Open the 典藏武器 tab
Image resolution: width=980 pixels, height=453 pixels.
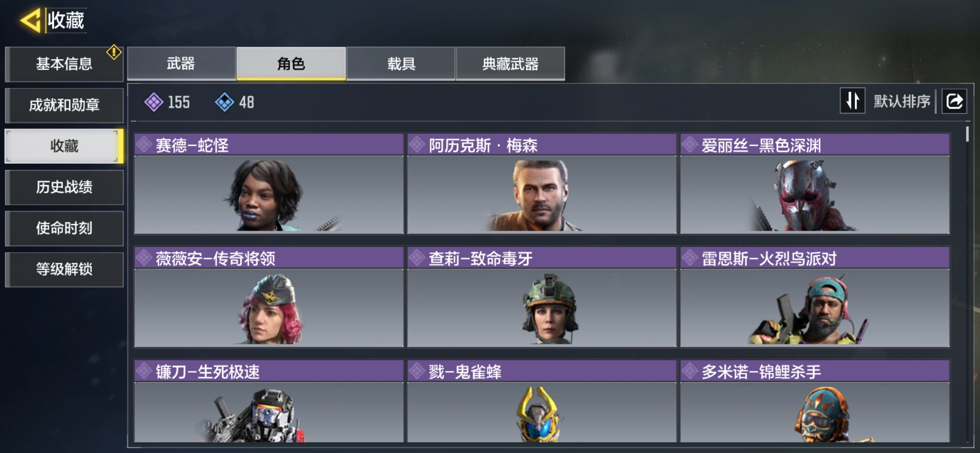tap(511, 63)
